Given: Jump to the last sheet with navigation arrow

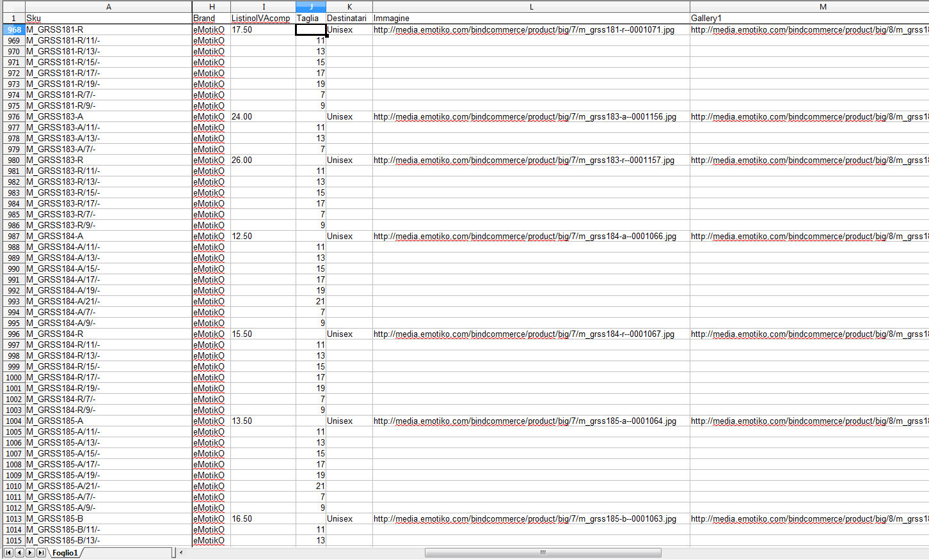Looking at the screenshot, I should [x=41, y=552].
